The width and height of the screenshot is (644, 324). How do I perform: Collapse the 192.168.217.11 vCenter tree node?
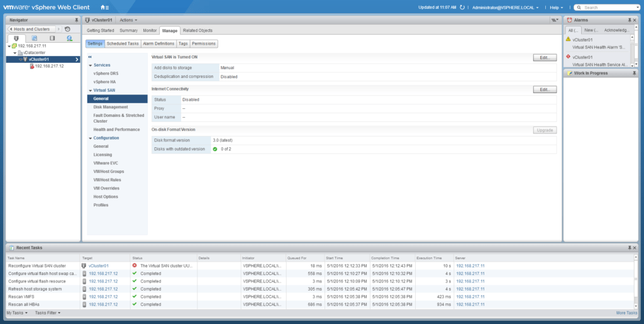(x=9, y=46)
